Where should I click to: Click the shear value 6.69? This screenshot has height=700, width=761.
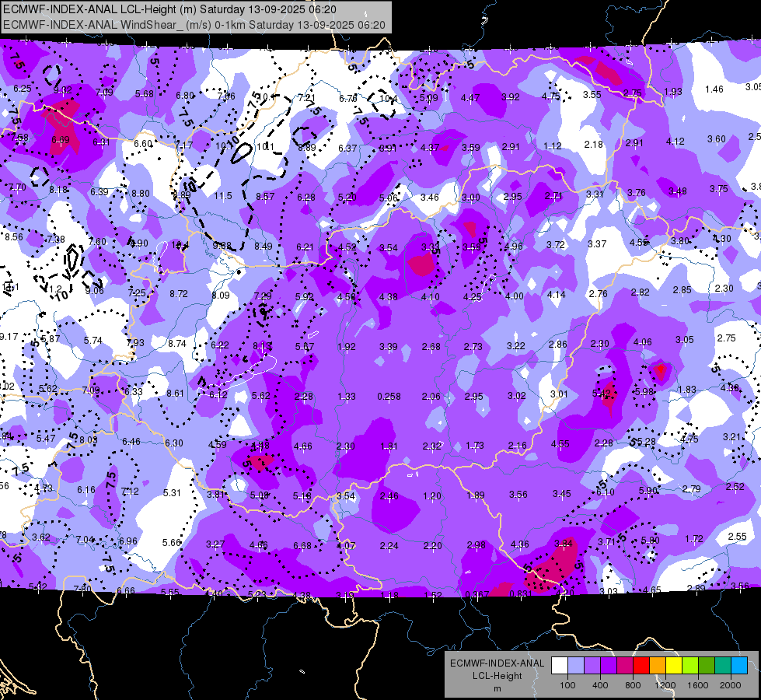coord(60,140)
